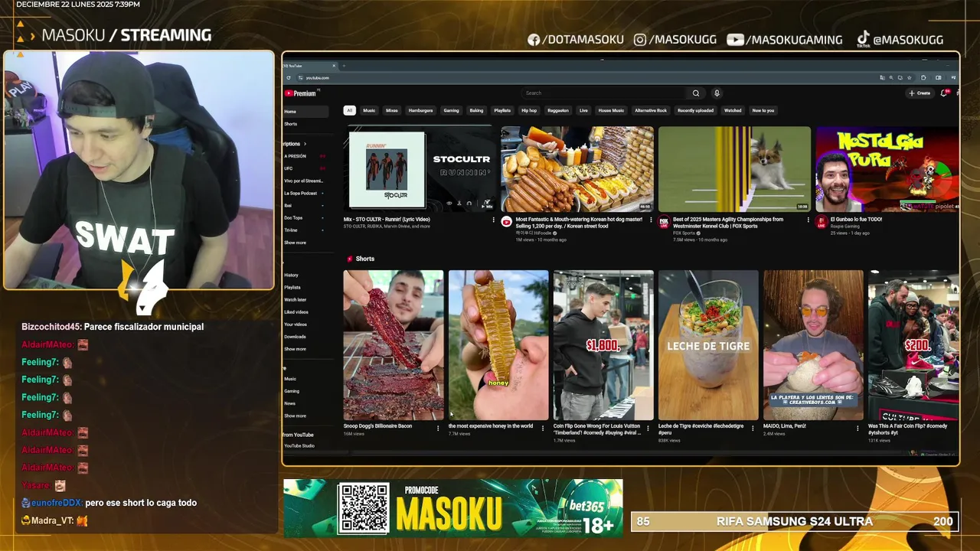Open the El Gunbao lo fue TODO! video title
980x551 pixels.
856,219
